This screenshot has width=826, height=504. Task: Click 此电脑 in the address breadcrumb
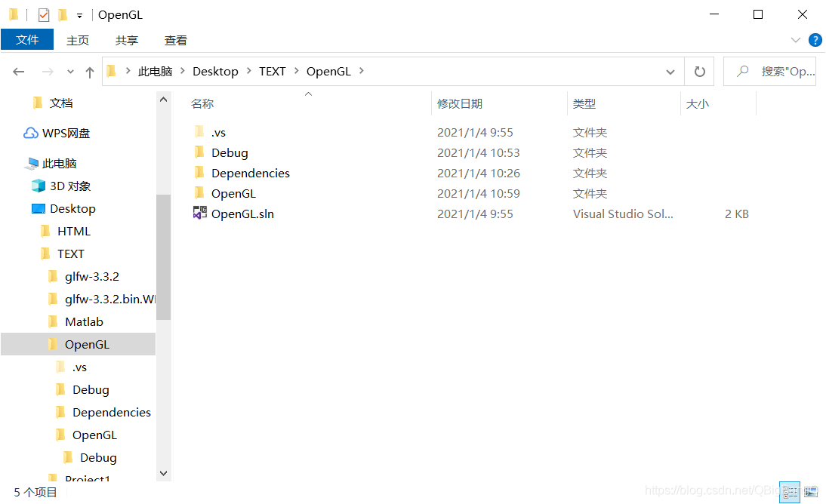[x=155, y=72]
